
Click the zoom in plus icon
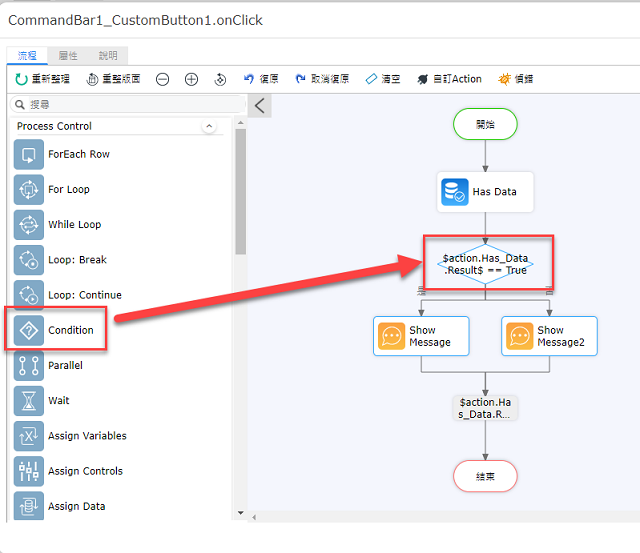click(x=191, y=79)
